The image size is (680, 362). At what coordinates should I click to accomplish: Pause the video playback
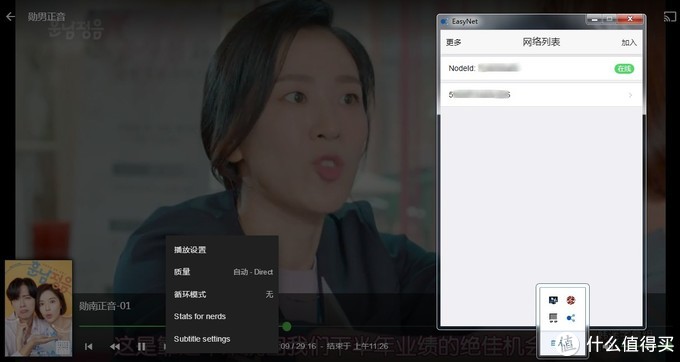(x=141, y=346)
